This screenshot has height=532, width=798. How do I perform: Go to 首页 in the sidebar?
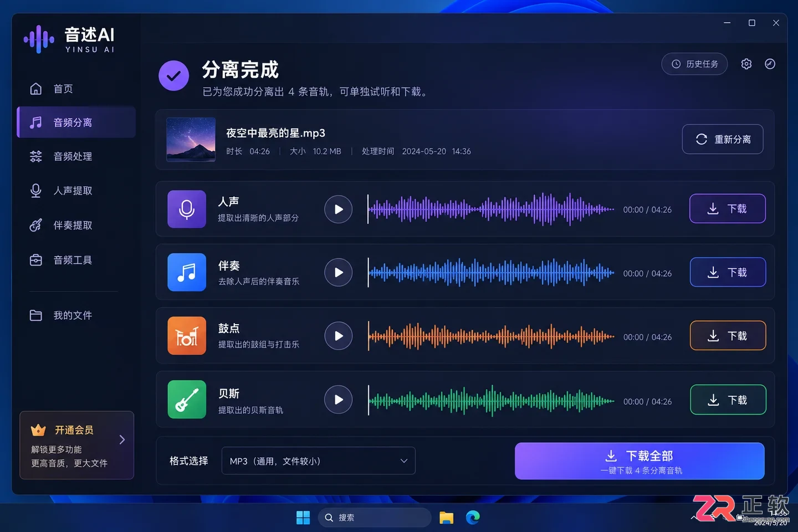pyautogui.click(x=76, y=89)
